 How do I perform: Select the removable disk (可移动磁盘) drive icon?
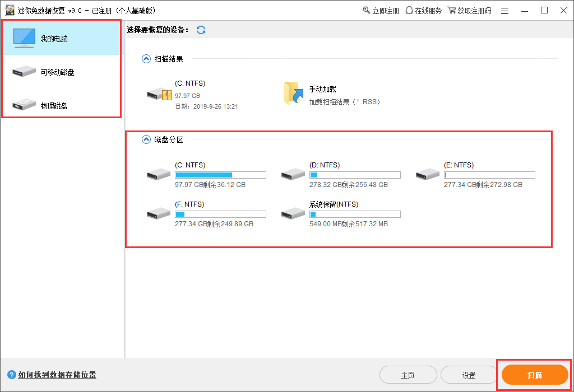click(x=24, y=71)
